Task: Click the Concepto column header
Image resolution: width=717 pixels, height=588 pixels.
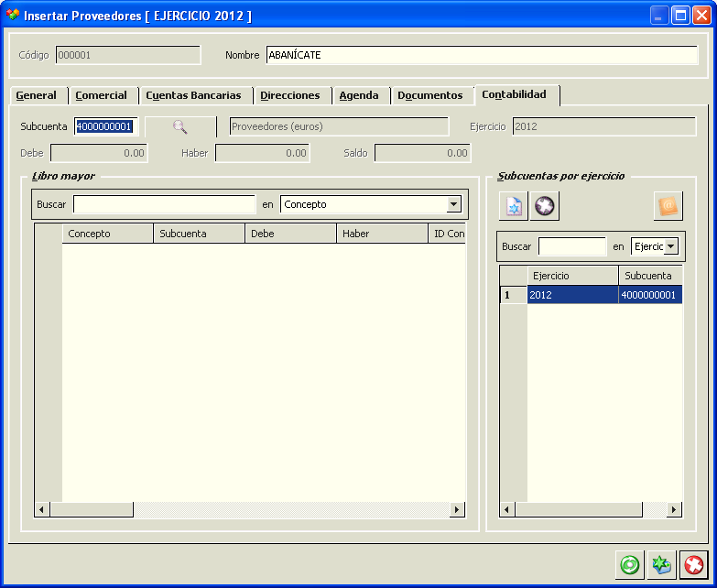Action: 107,234
